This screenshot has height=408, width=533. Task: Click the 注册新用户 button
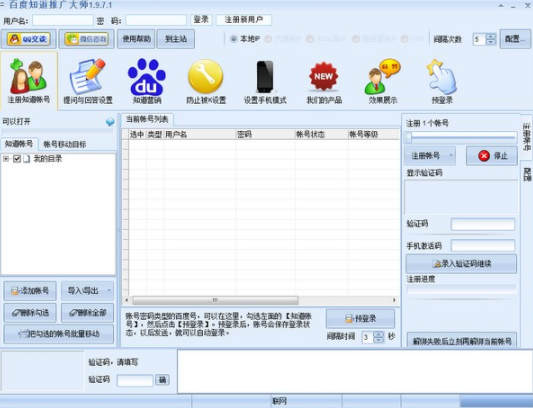point(244,19)
